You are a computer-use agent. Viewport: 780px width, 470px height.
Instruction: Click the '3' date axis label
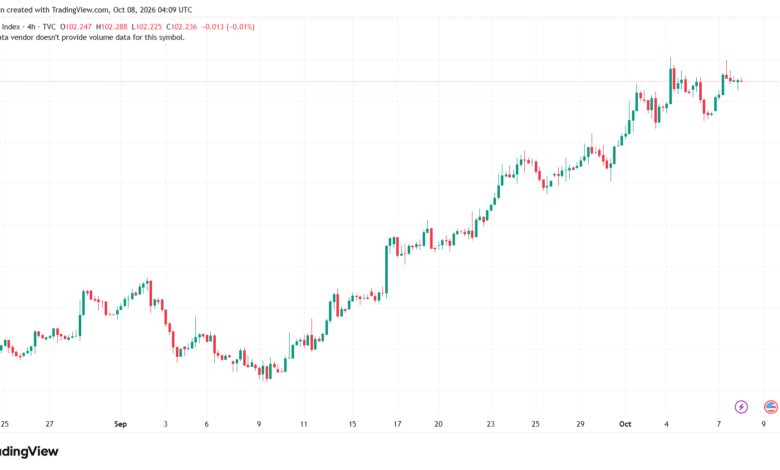[x=166, y=424]
